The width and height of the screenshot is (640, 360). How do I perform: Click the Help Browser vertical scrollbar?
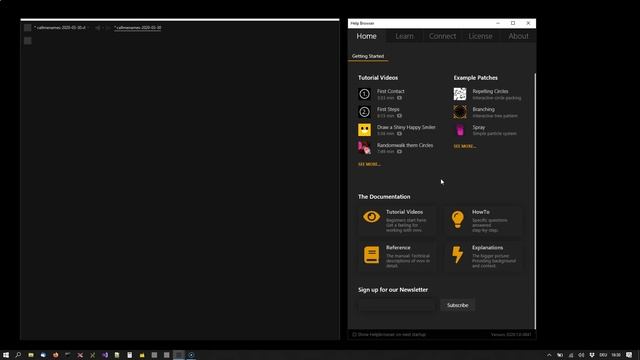(535, 200)
